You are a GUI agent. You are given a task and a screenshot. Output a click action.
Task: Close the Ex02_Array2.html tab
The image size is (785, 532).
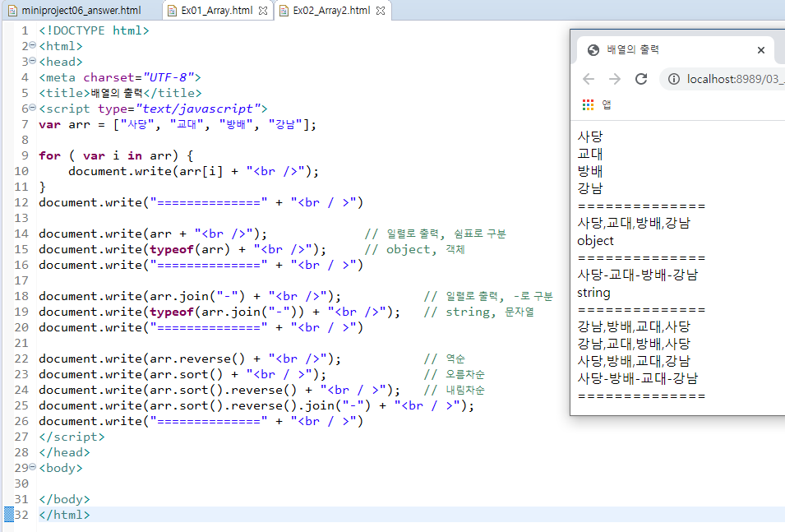381,11
